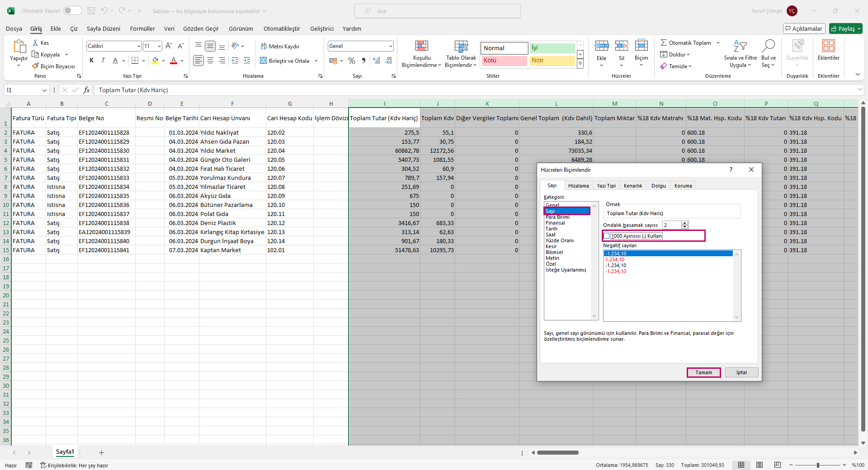Switch to Hizalama tab in dialog

point(578,186)
